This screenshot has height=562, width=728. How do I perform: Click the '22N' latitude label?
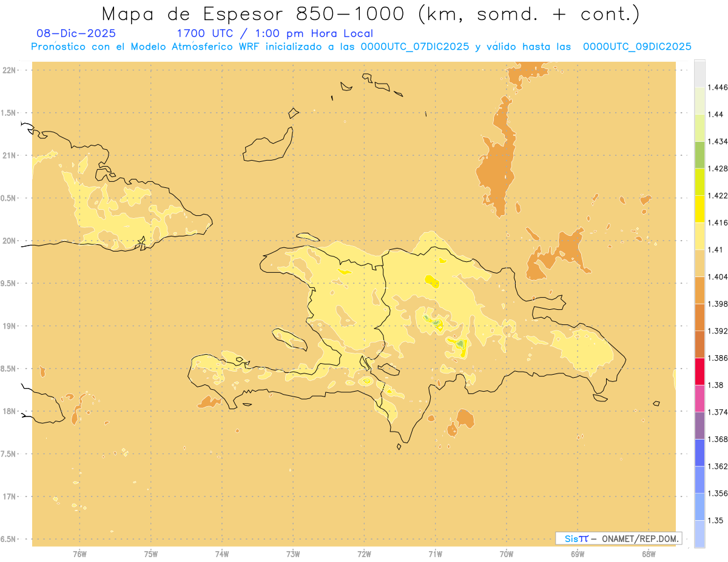coord(8,70)
